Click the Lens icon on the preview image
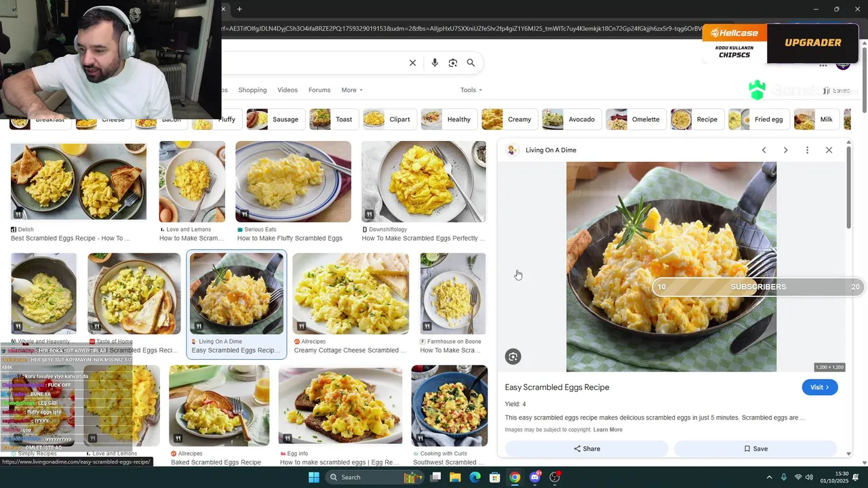The width and height of the screenshot is (868, 488). [x=513, y=357]
